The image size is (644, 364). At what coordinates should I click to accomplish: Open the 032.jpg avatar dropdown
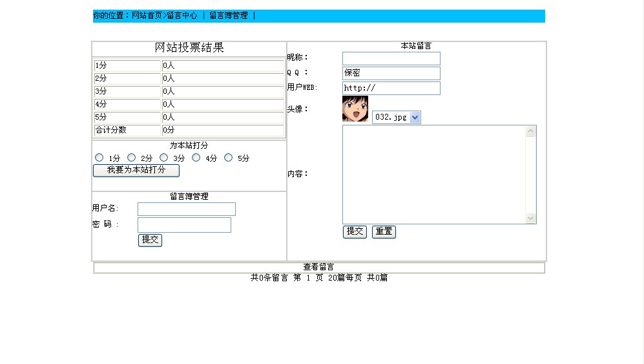[x=397, y=118]
